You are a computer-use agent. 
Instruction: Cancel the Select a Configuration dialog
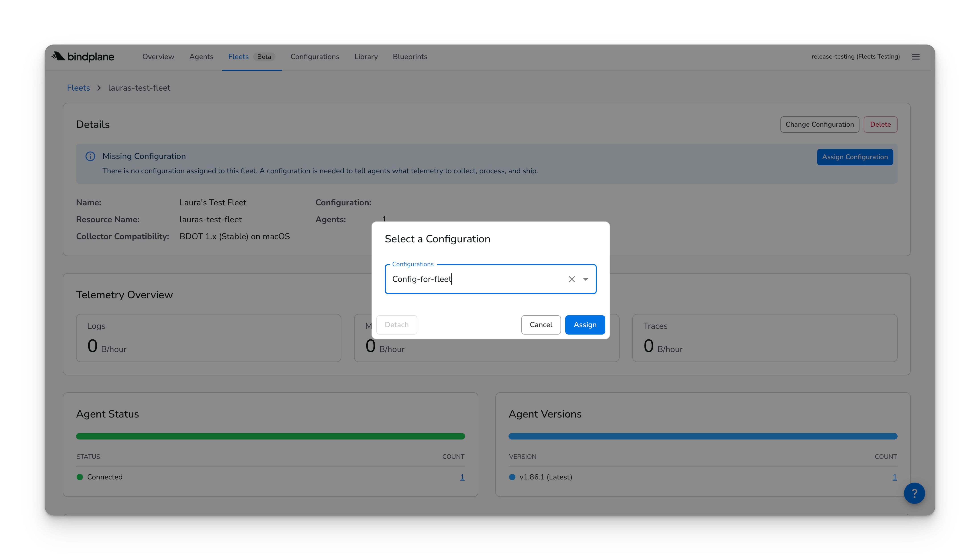click(x=541, y=325)
